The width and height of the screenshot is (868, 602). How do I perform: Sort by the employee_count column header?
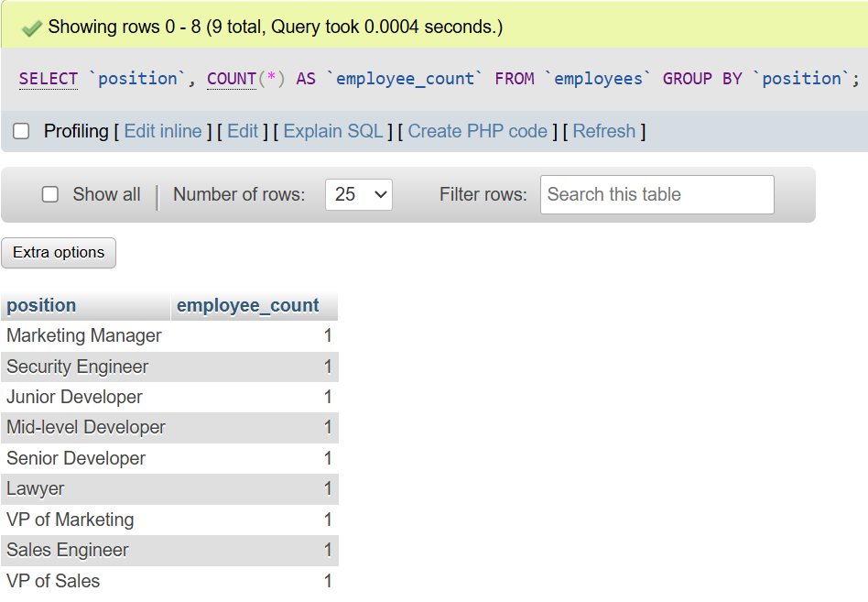(247, 305)
